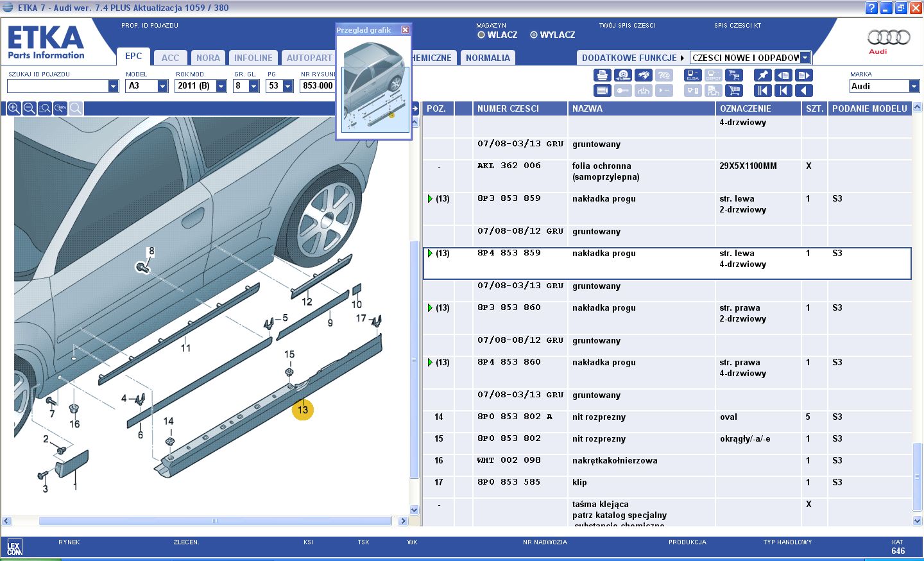Click part number WHT 002 098

click(x=509, y=460)
